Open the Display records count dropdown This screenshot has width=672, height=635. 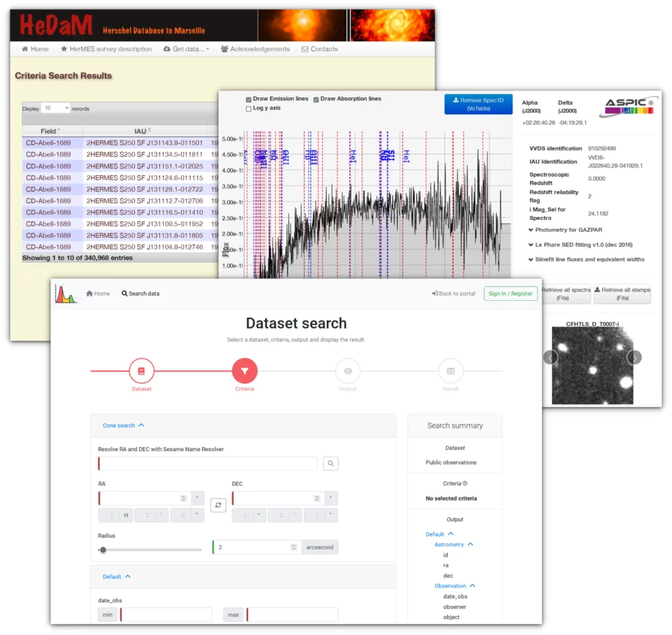coord(56,108)
